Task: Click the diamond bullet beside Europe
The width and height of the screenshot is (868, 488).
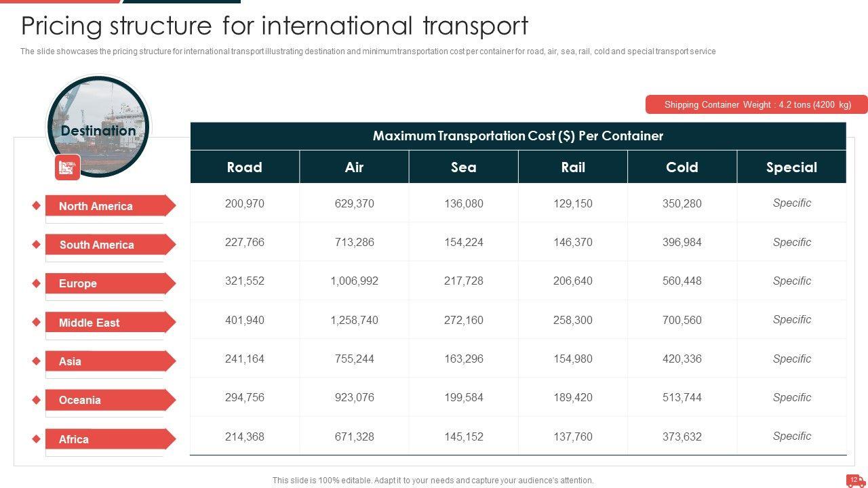Action: (37, 283)
